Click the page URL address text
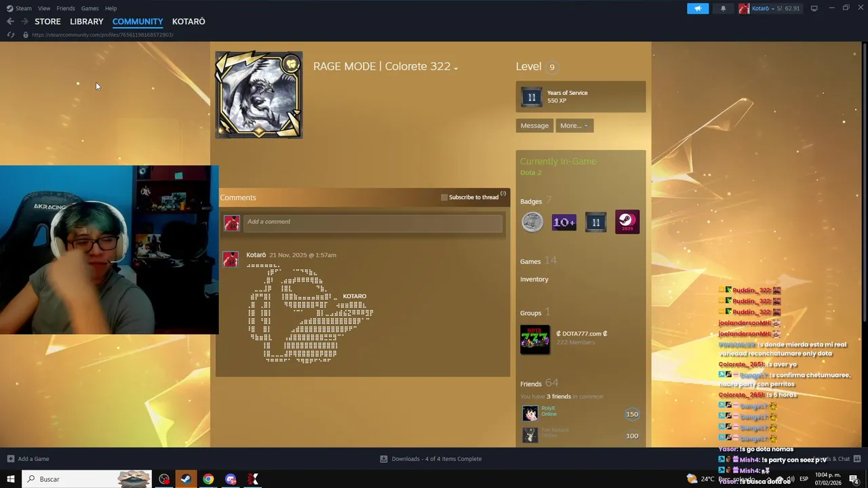The height and width of the screenshot is (488, 868). coord(102,35)
